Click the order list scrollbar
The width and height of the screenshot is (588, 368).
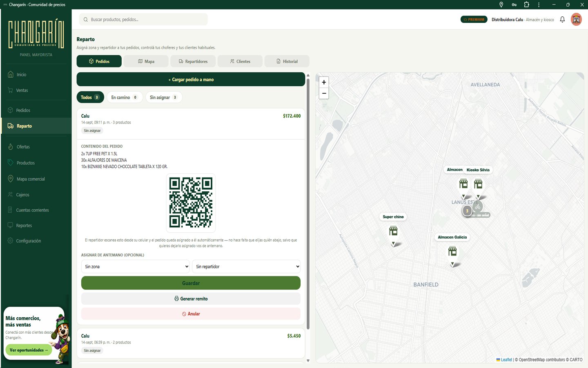(308, 204)
